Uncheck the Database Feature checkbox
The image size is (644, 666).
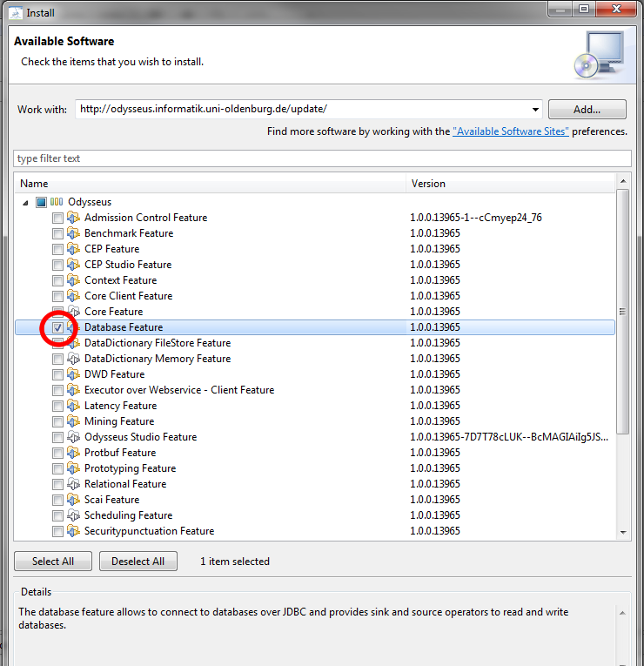(x=57, y=327)
